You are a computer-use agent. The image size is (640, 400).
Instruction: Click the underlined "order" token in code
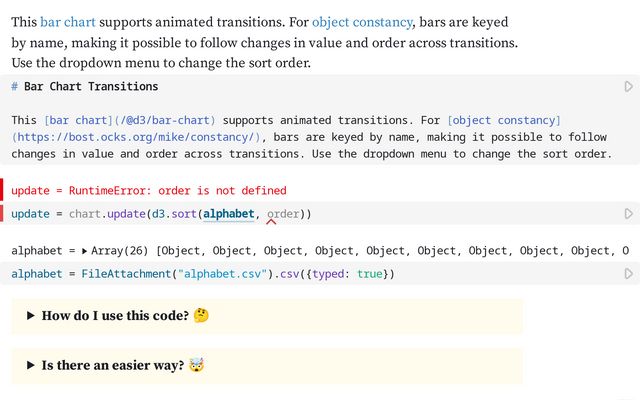click(x=282, y=214)
